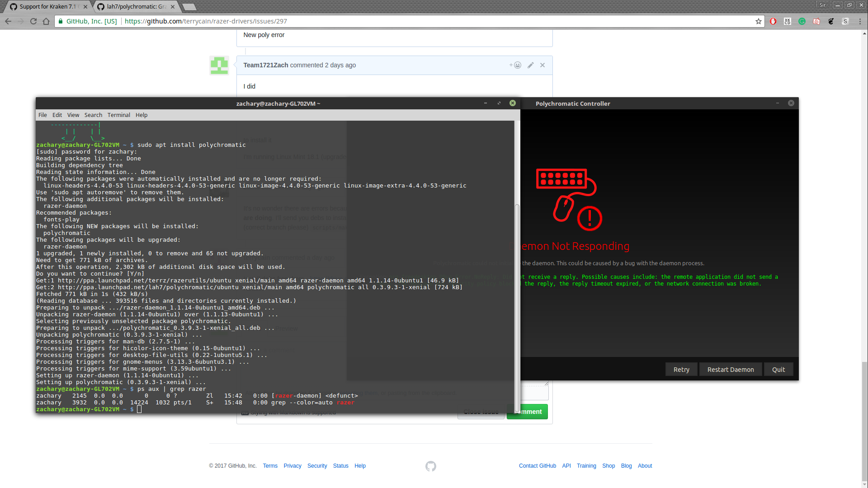Bookmark the page with the star icon
Viewport: 868px width, 488px height.
tap(759, 21)
